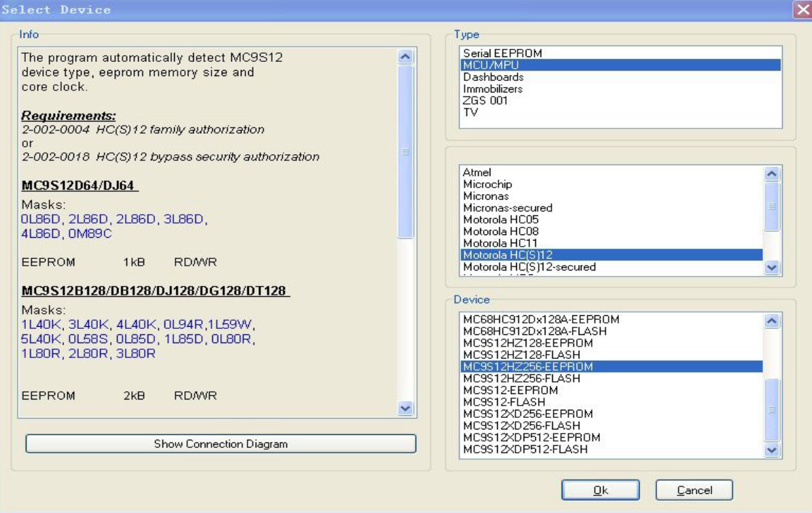Select MC9S12XDP512-FLASH device
The image size is (812, 513).
point(611,449)
